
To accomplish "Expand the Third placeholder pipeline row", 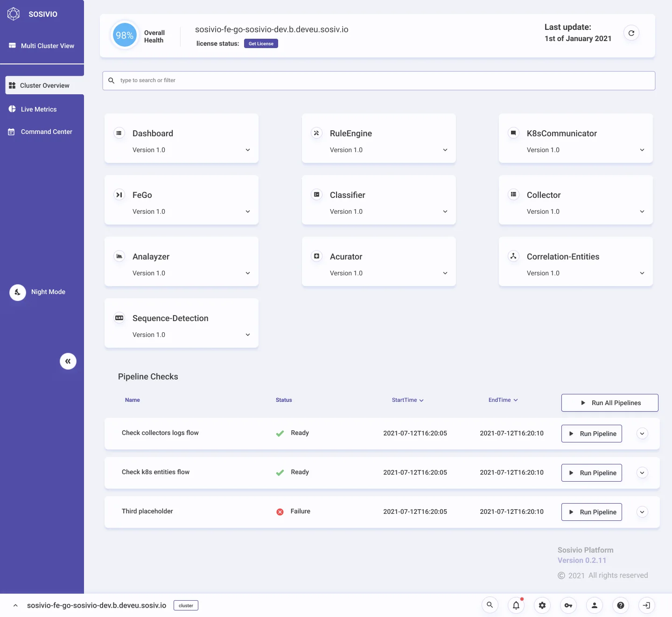I will [x=642, y=512].
